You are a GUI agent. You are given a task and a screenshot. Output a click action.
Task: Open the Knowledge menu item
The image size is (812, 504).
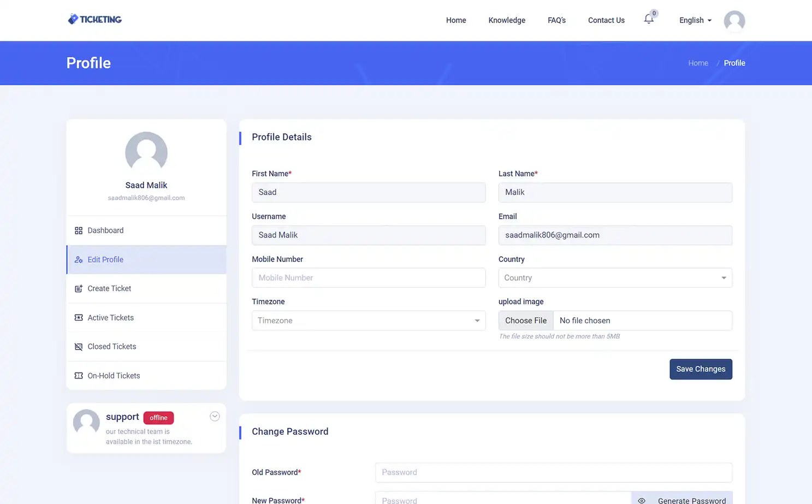(x=506, y=20)
